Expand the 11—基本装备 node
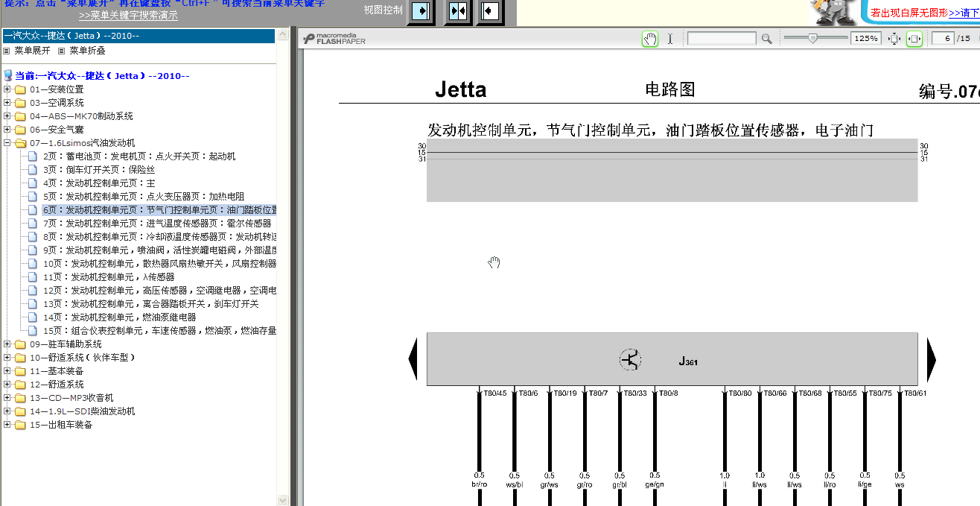 (x=7, y=371)
